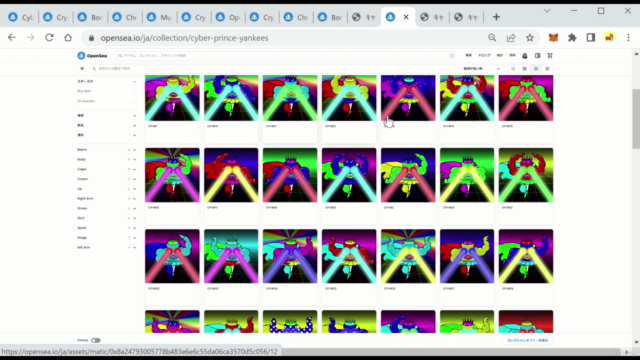
Task: Open the shopping cart icon
Action: 550,56
